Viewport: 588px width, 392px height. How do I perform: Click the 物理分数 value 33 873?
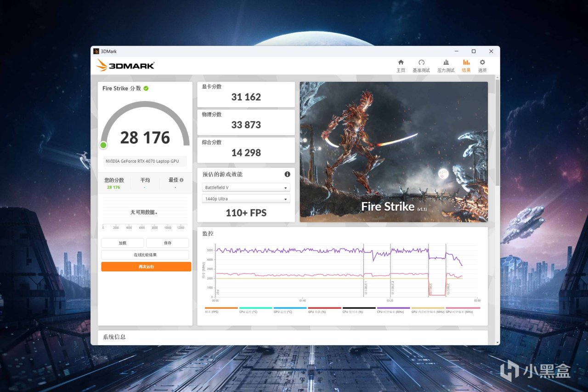pos(246,125)
